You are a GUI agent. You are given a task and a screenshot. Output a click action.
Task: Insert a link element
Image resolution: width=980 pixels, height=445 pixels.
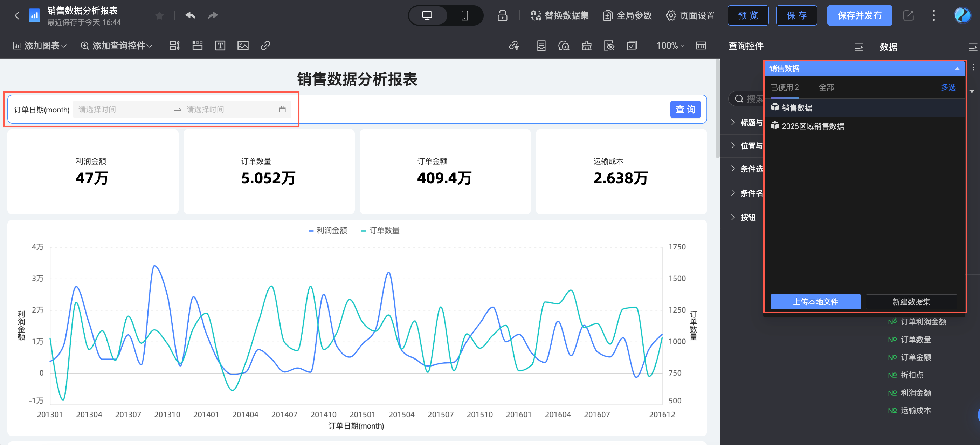point(265,46)
